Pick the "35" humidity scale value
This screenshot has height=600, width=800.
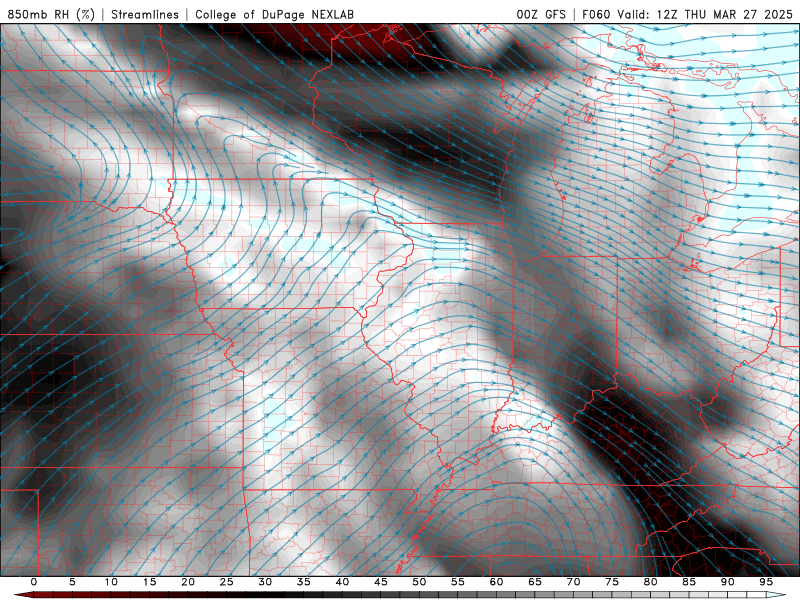coord(304,582)
